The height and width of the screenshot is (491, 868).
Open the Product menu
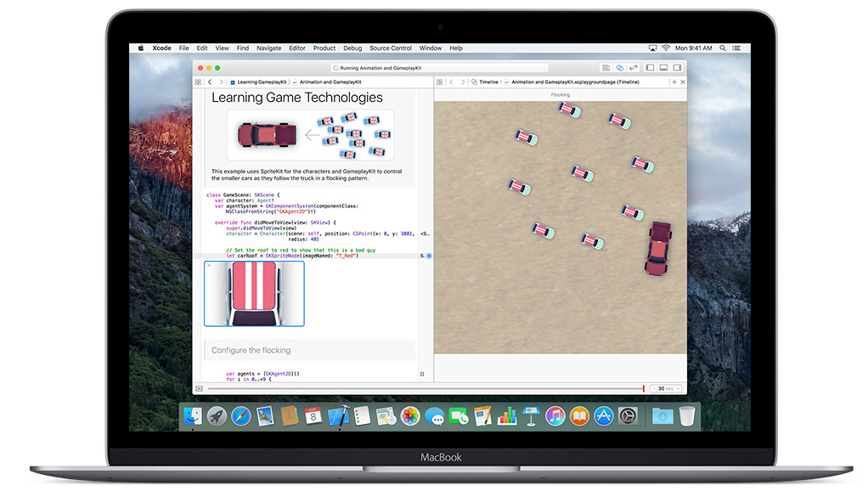point(324,48)
